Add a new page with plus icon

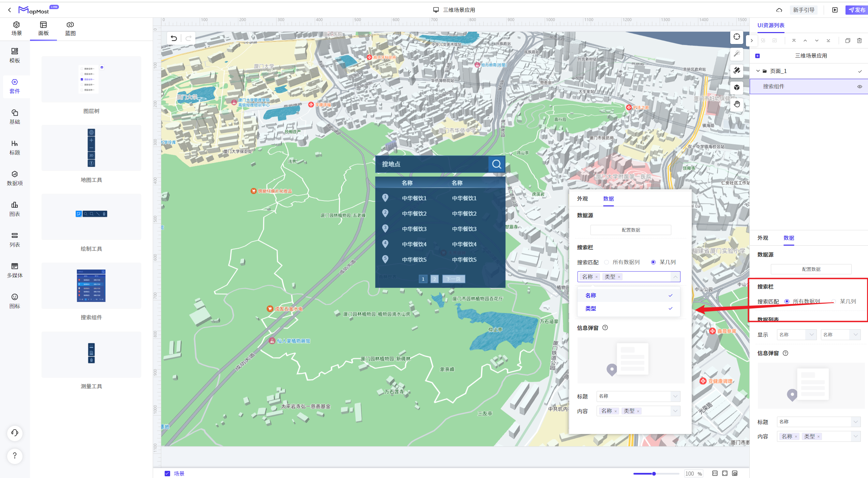[758, 56]
